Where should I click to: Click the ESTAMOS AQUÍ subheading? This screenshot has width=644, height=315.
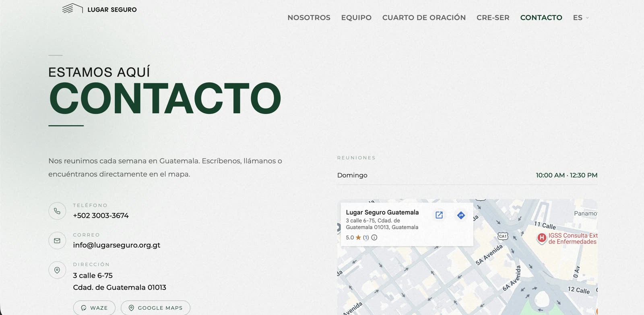(x=99, y=72)
